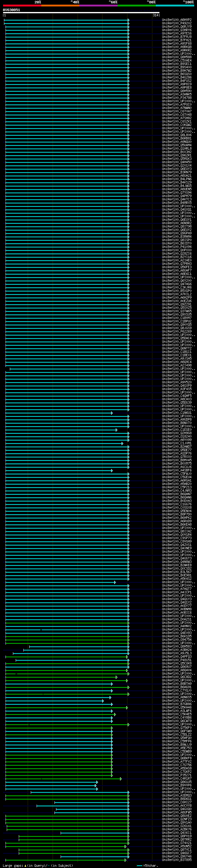Select hit label UniRef100_A7AQT7

[177, 589]
